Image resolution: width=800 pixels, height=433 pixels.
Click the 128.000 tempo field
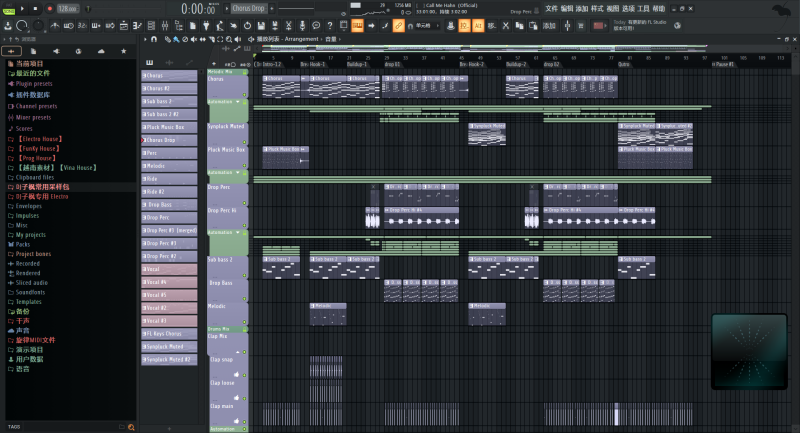pyautogui.click(x=67, y=9)
